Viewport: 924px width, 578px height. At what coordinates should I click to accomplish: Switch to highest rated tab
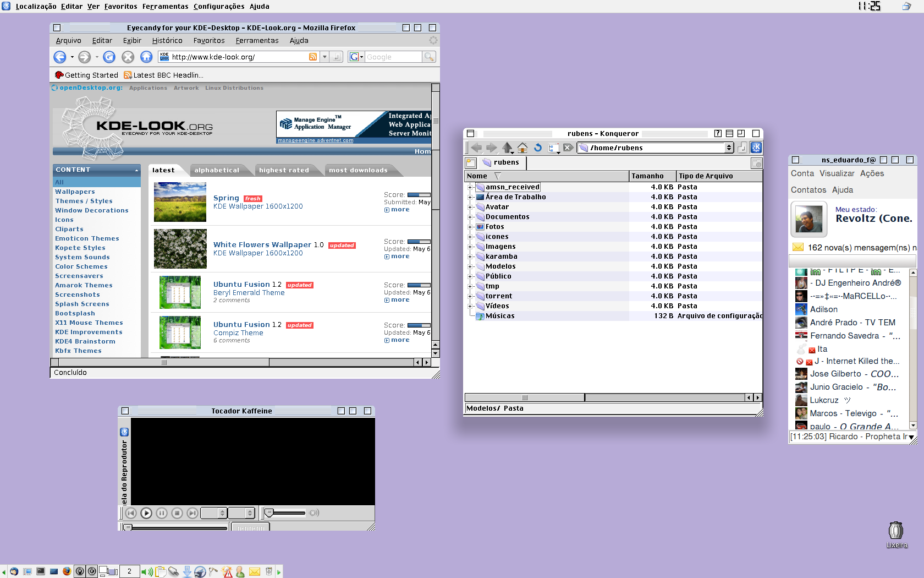tap(284, 170)
